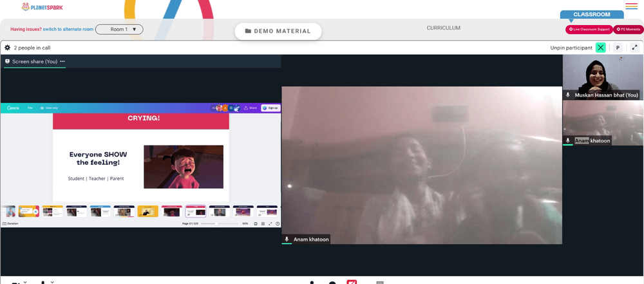Click the large Anam khatoon video

point(422,166)
